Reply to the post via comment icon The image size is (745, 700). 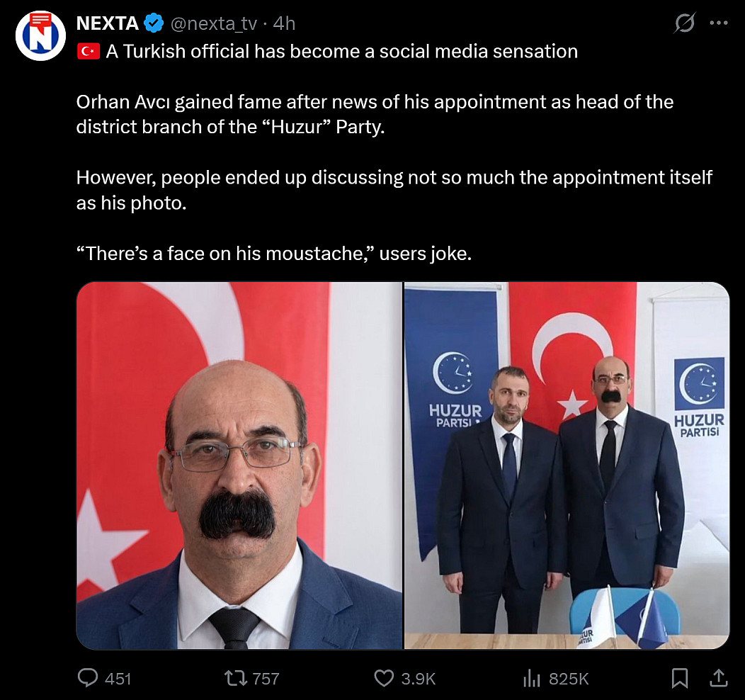click(88, 678)
